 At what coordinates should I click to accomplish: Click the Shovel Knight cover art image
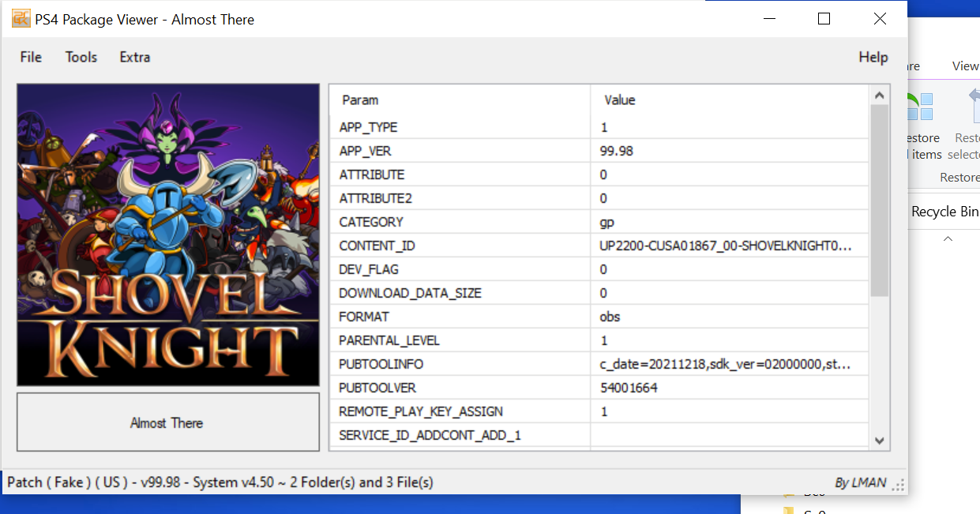168,235
